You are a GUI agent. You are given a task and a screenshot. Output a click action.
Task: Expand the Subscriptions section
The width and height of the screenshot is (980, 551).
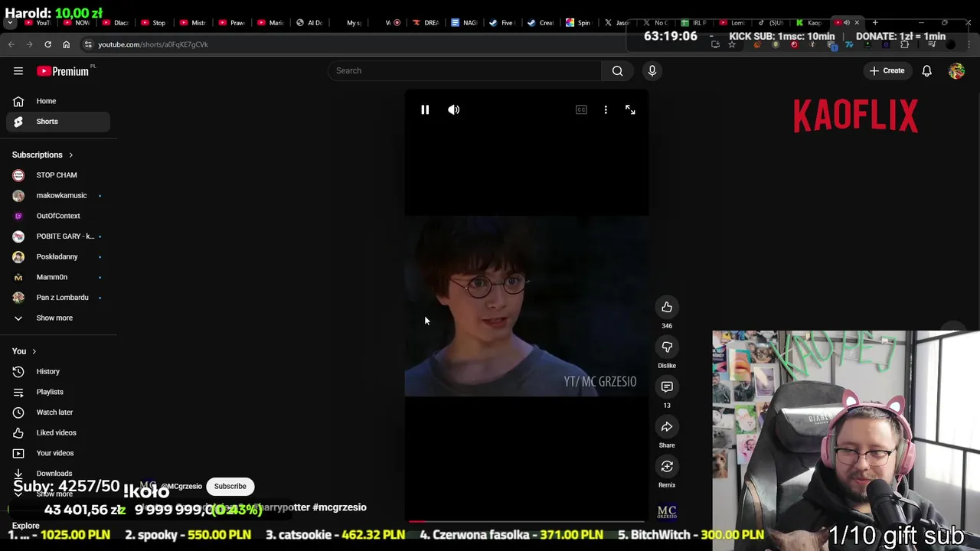click(43, 155)
